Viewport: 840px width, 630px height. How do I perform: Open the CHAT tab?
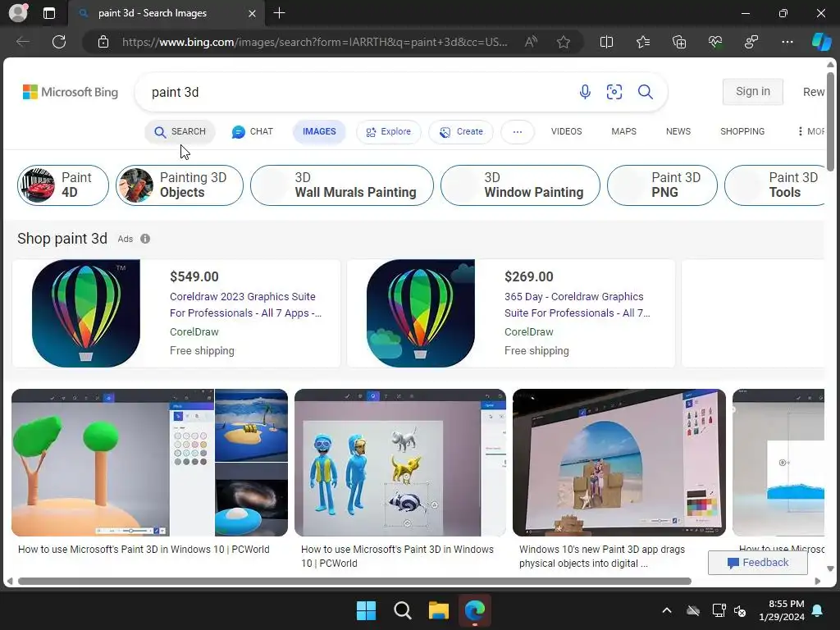(x=252, y=132)
